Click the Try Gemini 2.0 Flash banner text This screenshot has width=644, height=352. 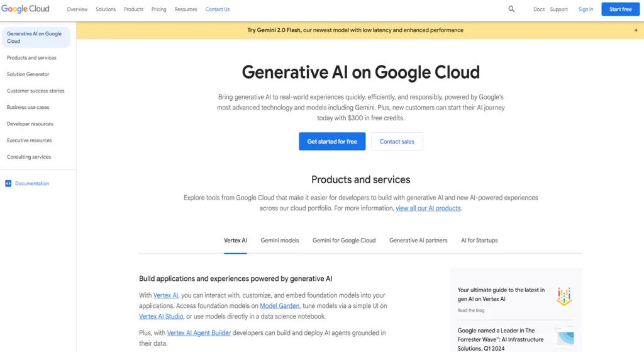355,30
